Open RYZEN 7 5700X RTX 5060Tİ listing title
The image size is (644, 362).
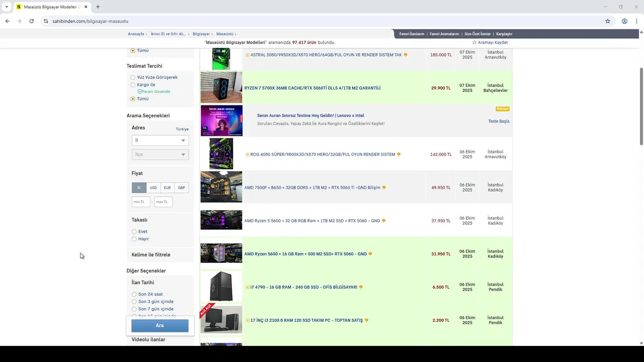click(312, 88)
